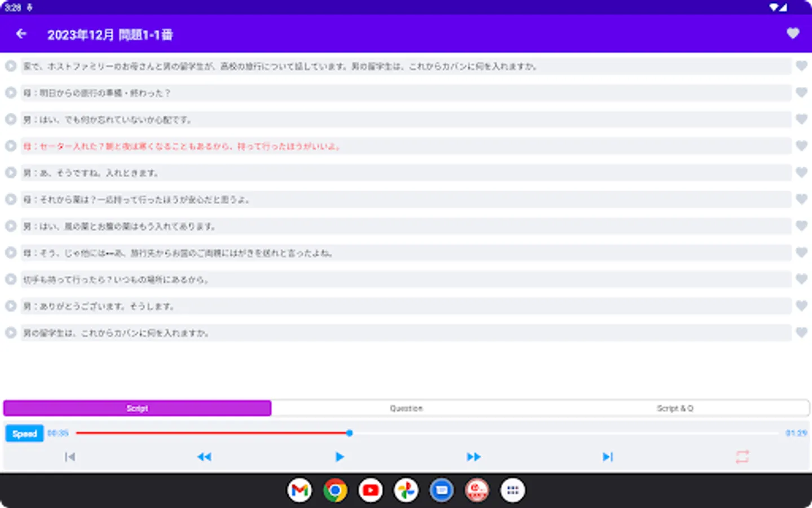Play the final question line audio
The image size is (812, 508).
10,332
